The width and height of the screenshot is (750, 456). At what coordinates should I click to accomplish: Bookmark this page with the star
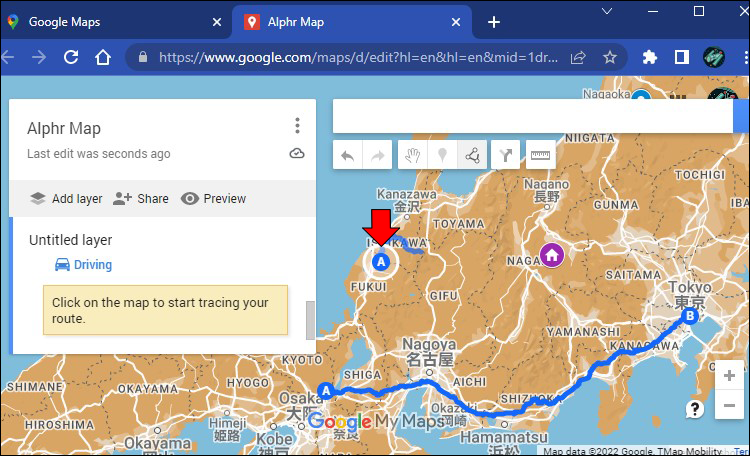pyautogui.click(x=609, y=58)
